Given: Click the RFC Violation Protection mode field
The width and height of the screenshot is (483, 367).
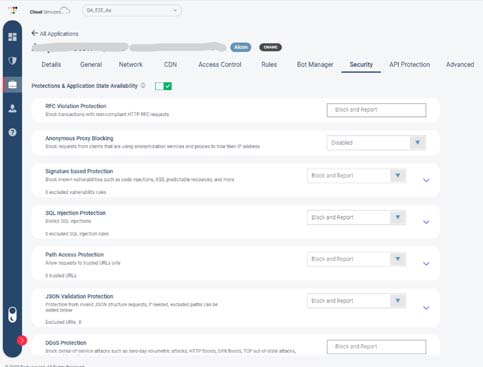Looking at the screenshot, I should (376, 110).
